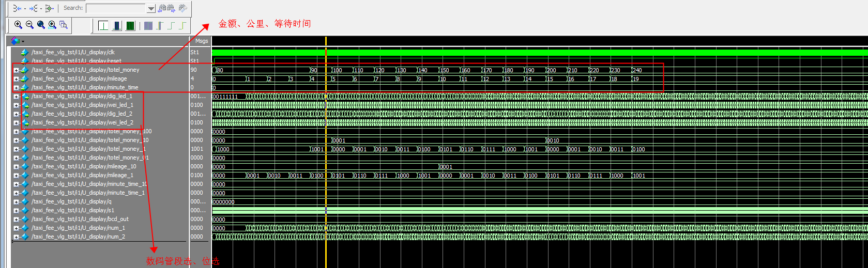Click the signal icon beside U_display/clk
This screenshot has height=268, width=868.
24,52
